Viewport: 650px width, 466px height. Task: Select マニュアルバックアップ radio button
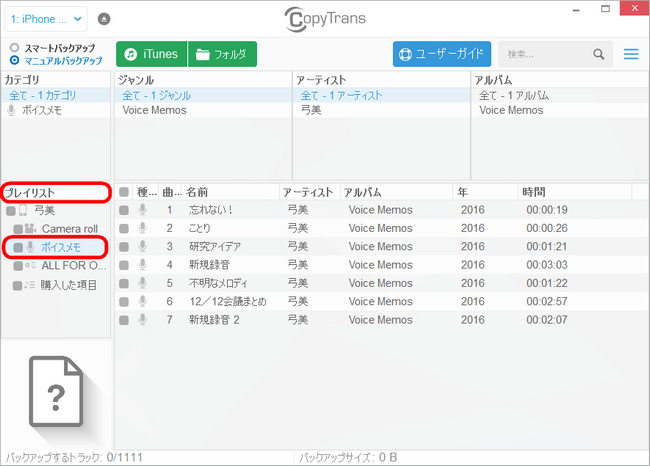[x=15, y=61]
